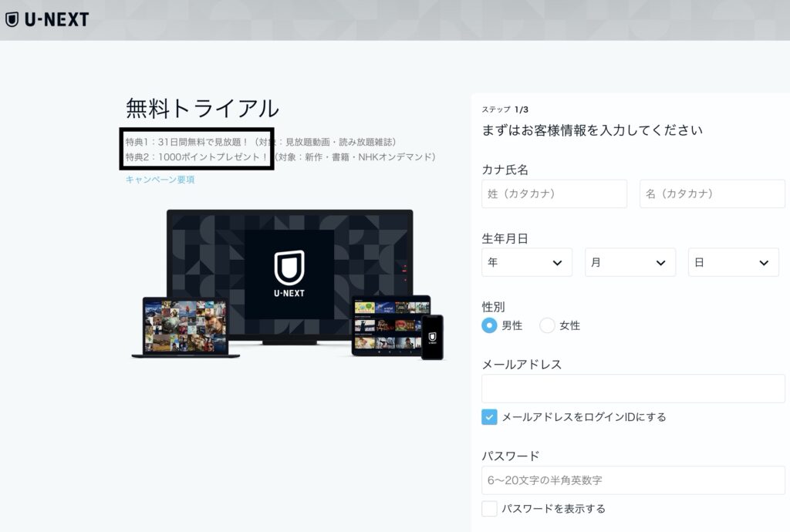The width and height of the screenshot is (790, 532).
Task: Focus the 名（カタカナ） input field
Action: (x=712, y=194)
